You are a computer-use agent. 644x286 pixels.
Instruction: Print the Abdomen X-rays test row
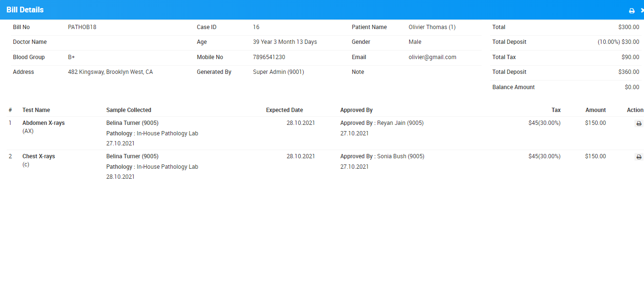click(x=639, y=123)
